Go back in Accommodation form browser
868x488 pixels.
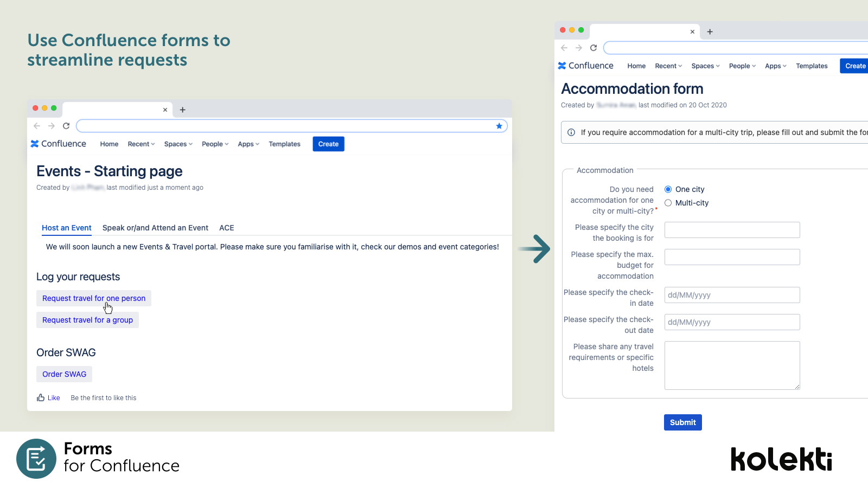tap(564, 48)
